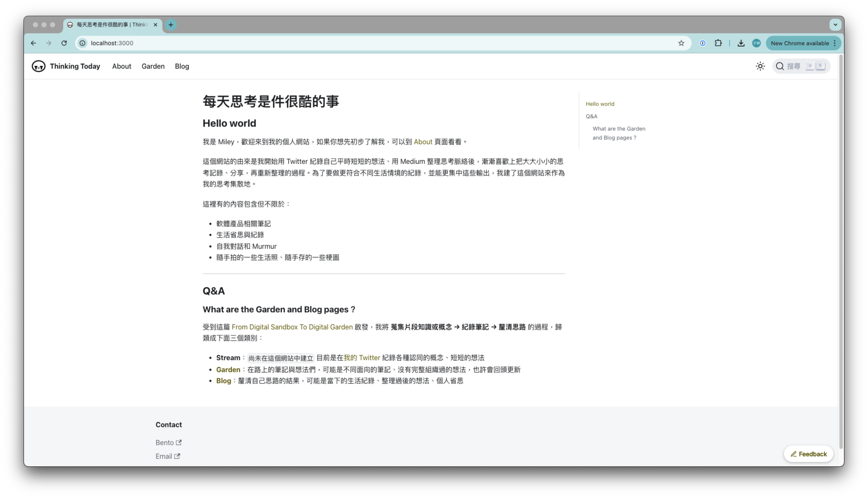
Task: Click the Blog tab in navigation
Action: click(182, 66)
